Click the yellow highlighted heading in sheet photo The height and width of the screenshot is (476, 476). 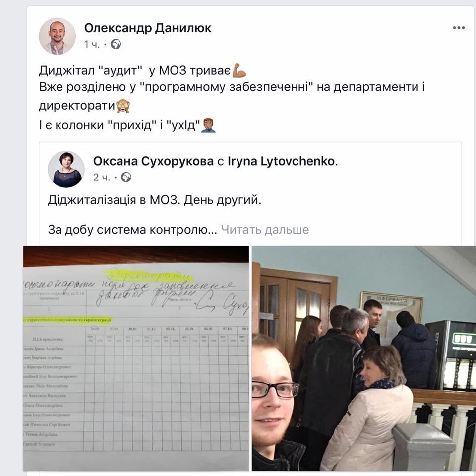coord(148,274)
